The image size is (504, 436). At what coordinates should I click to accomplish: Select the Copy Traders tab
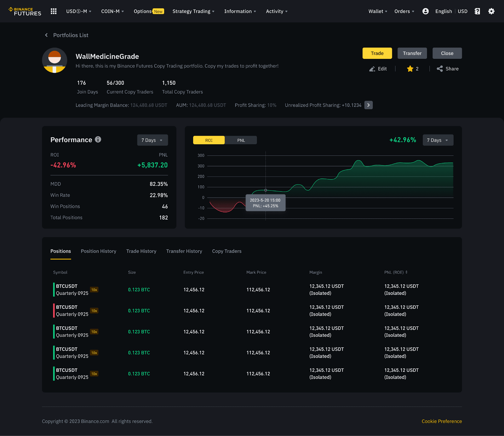click(227, 251)
